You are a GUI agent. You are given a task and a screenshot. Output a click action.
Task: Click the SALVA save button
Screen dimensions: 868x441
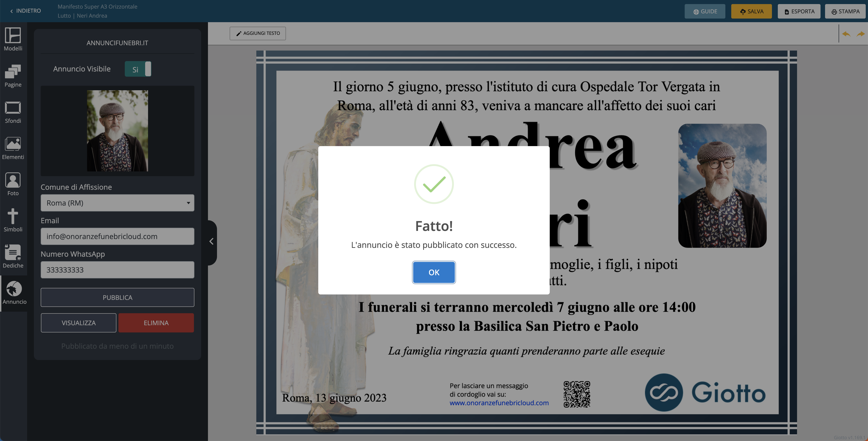point(751,12)
